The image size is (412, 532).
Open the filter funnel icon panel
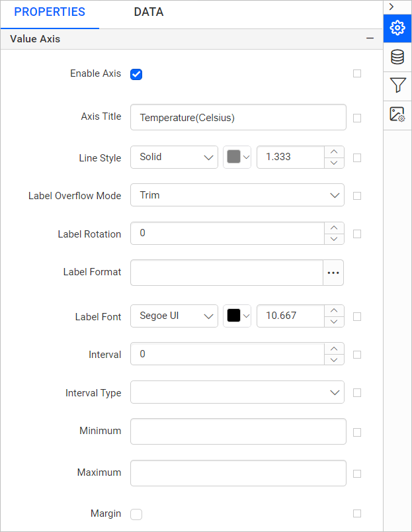[397, 86]
